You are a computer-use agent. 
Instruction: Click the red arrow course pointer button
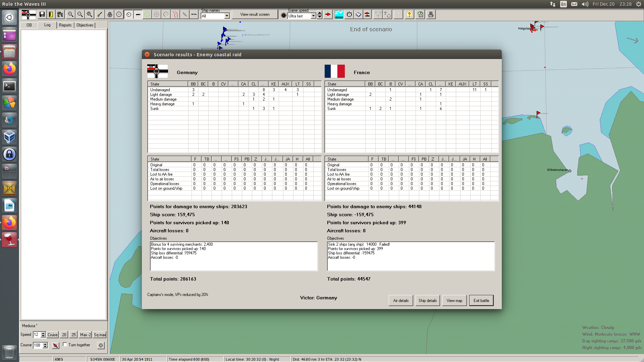tap(56, 345)
